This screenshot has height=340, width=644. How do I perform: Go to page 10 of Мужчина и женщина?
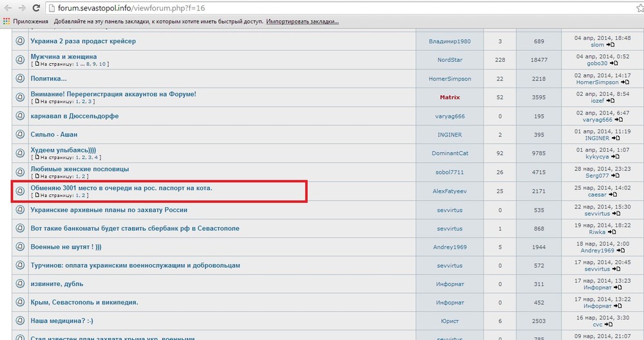[x=102, y=64]
